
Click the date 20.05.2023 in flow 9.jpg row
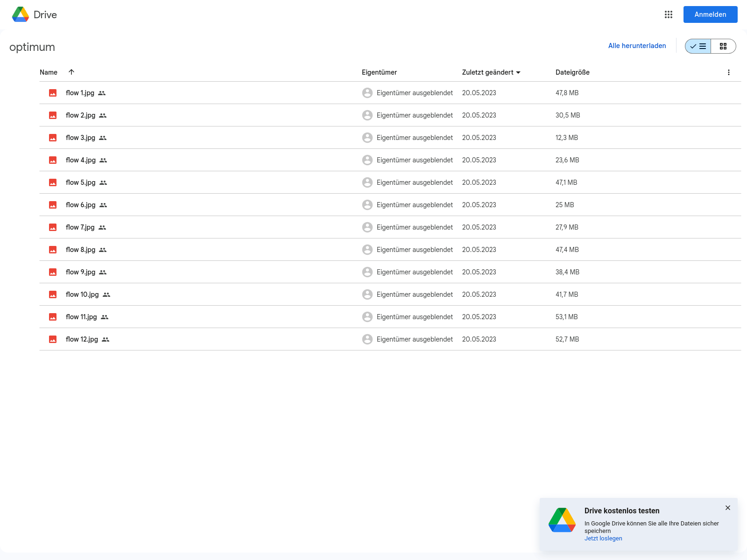(479, 272)
